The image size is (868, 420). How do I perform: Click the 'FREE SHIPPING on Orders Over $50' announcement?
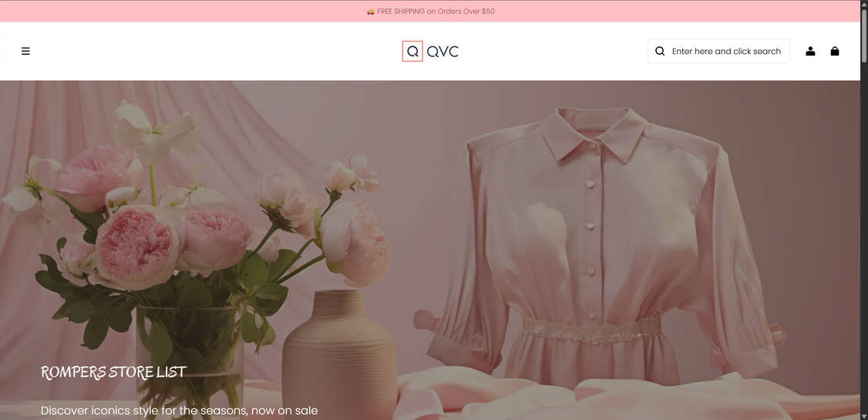point(431,11)
